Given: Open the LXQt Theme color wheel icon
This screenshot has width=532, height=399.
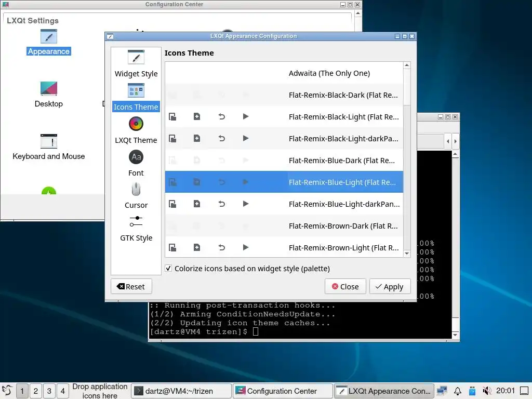Looking at the screenshot, I should pos(136,124).
